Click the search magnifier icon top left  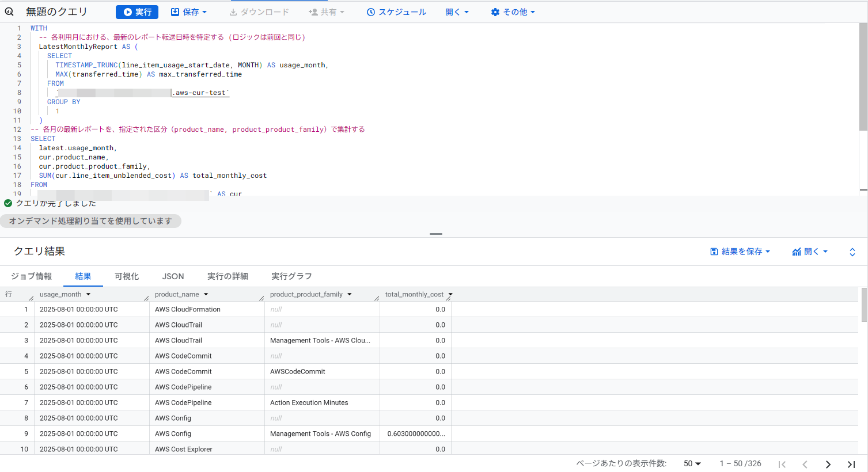point(7,11)
